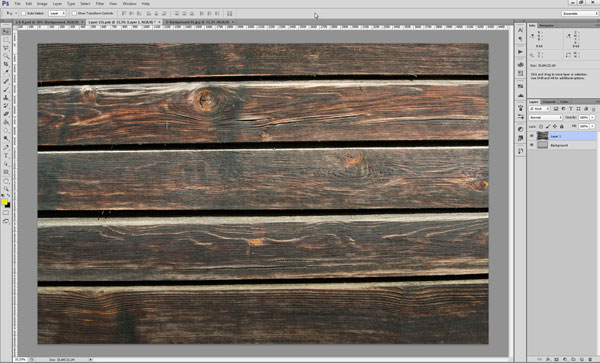
Task: Hide the Background layer eye icon
Action: (x=532, y=145)
